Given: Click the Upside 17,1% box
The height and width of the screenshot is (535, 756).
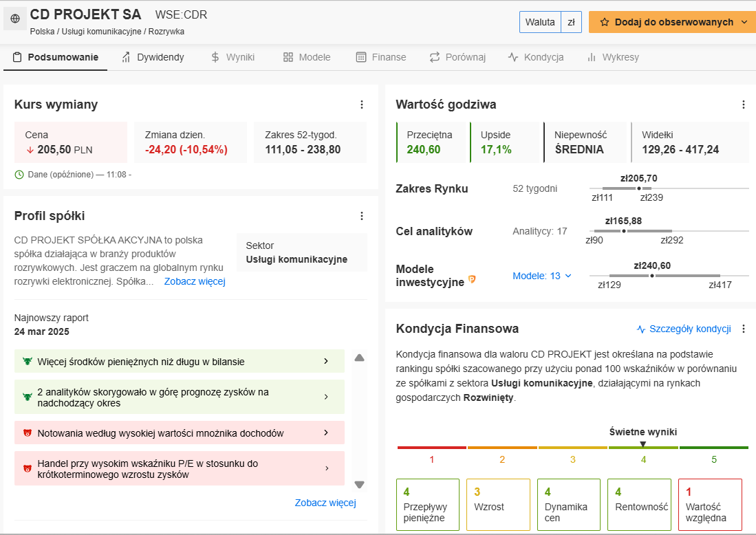Looking at the screenshot, I should click(505, 142).
